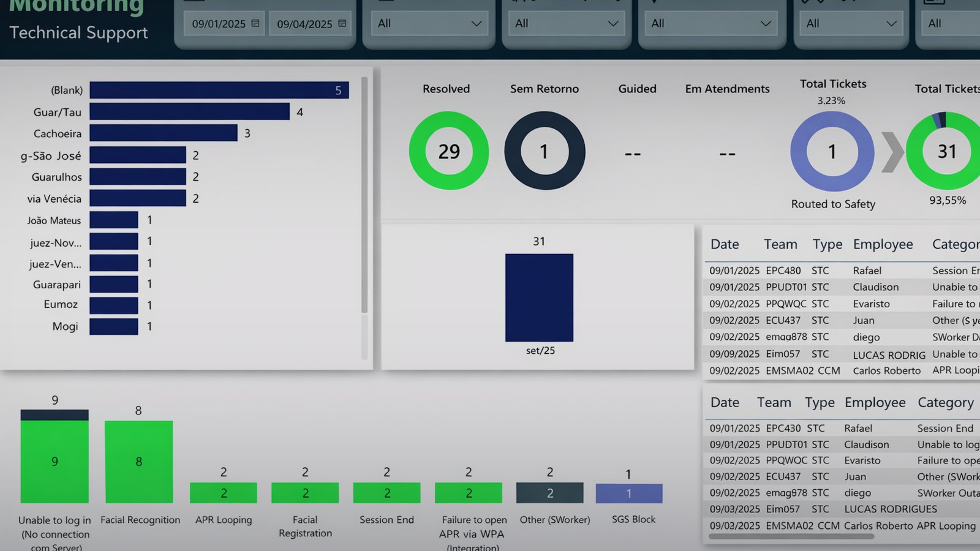The image size is (980, 551).
Task: Click the Facial Registration column
Action: [x=305, y=493]
